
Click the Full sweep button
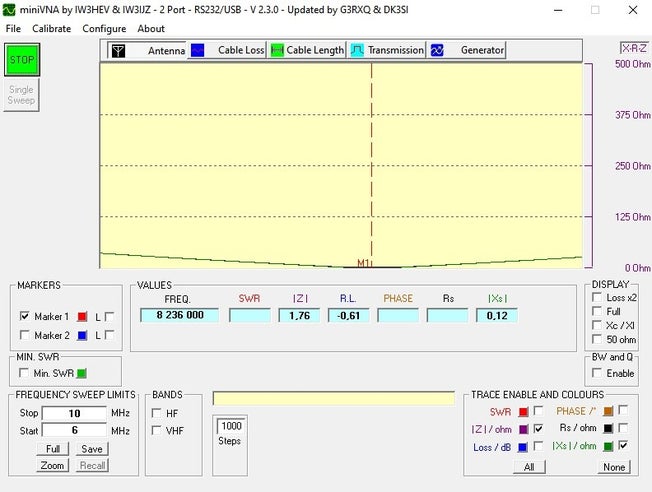coord(53,449)
